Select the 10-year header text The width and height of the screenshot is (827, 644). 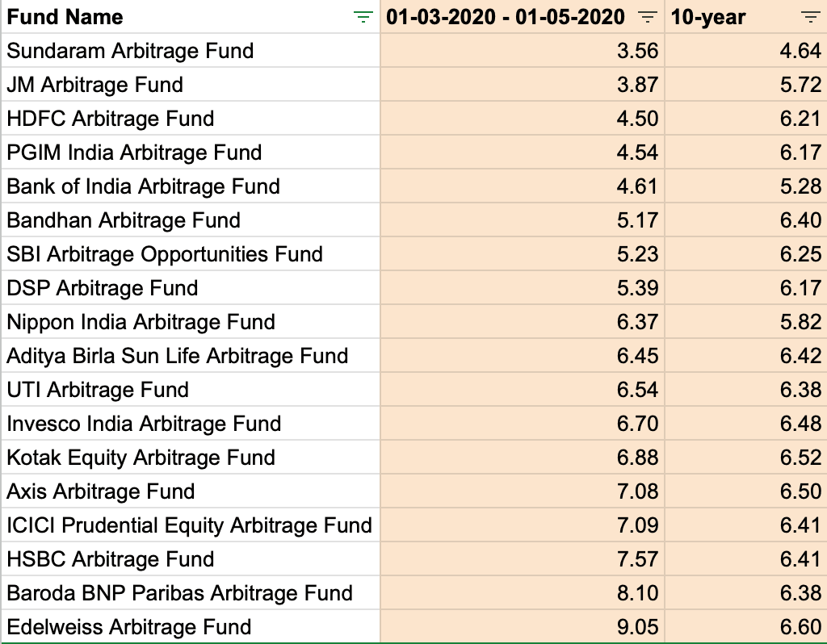tap(708, 17)
